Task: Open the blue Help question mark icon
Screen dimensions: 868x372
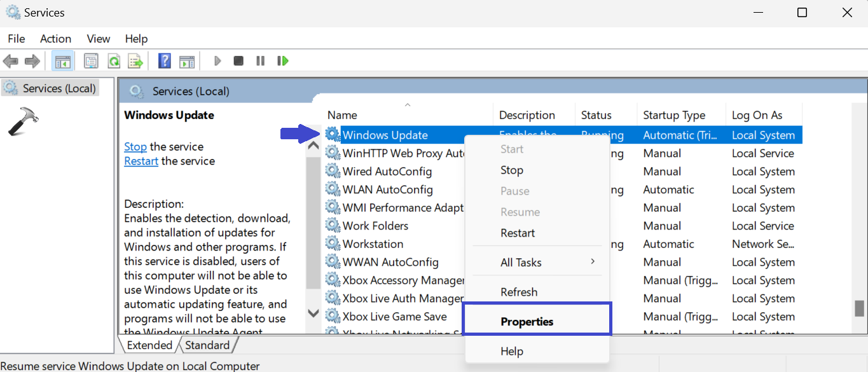Action: click(x=165, y=61)
